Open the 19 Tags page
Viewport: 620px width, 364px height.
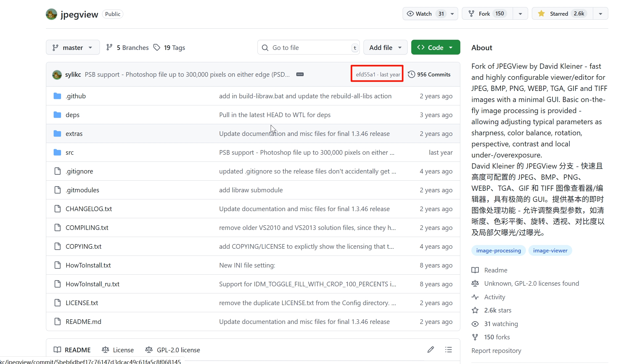[x=170, y=47]
